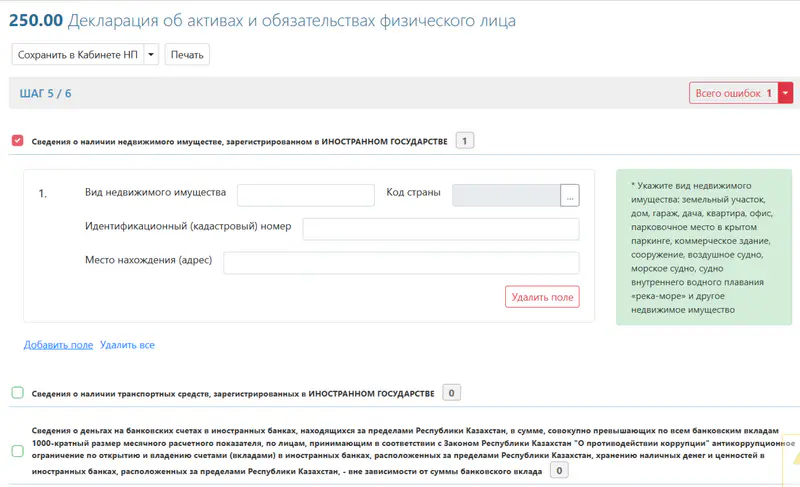Click the '1' count badge after the real estate heading
The height and width of the screenshot is (487, 800).
(x=465, y=141)
